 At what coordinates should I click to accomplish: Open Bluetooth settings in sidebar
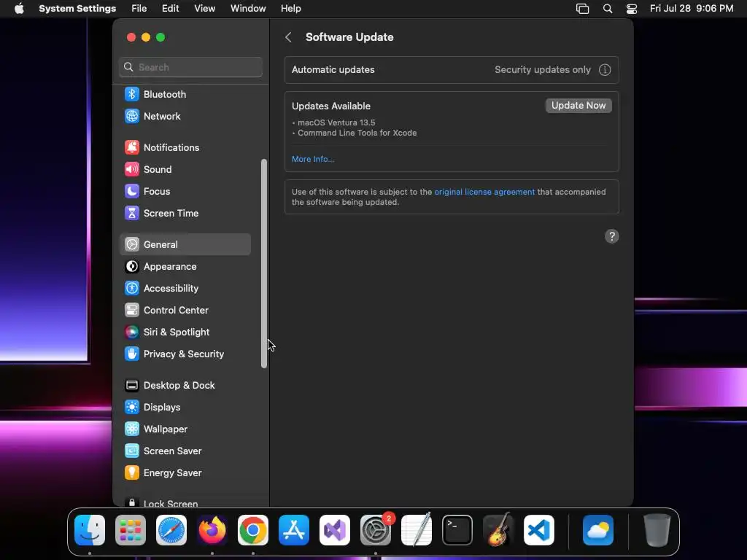185,94
